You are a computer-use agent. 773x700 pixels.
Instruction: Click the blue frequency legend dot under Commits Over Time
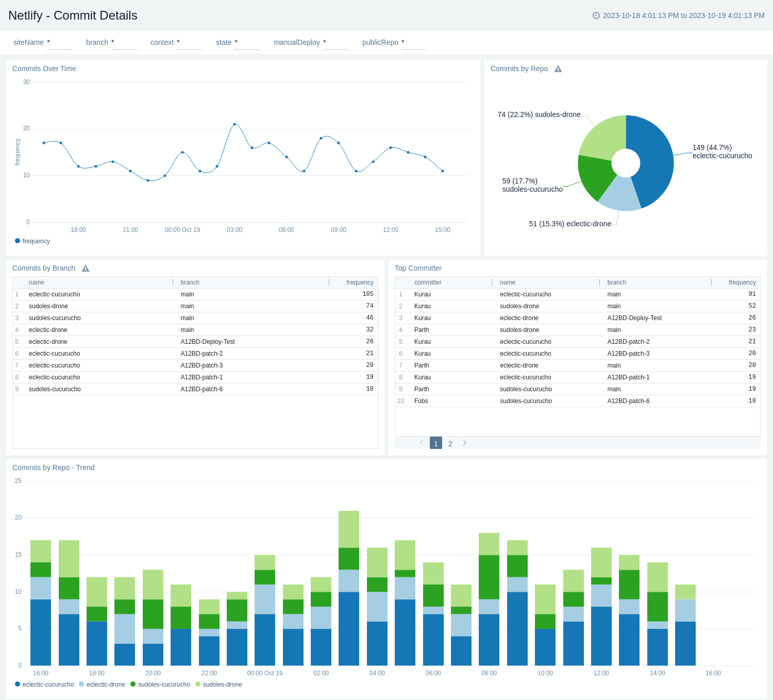pos(17,241)
